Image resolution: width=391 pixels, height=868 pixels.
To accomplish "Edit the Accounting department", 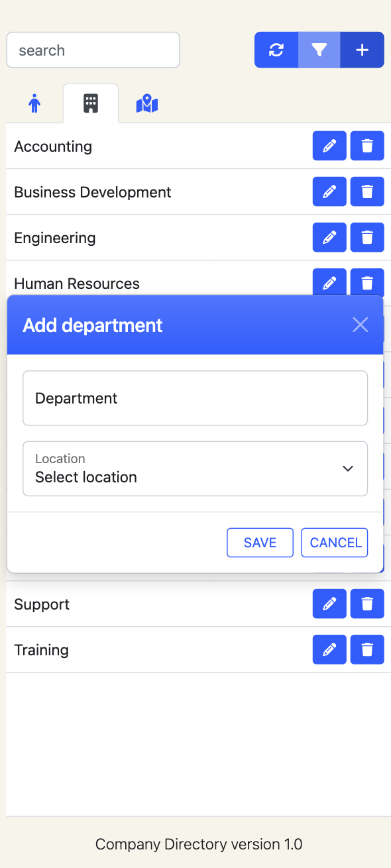I will 329,146.
